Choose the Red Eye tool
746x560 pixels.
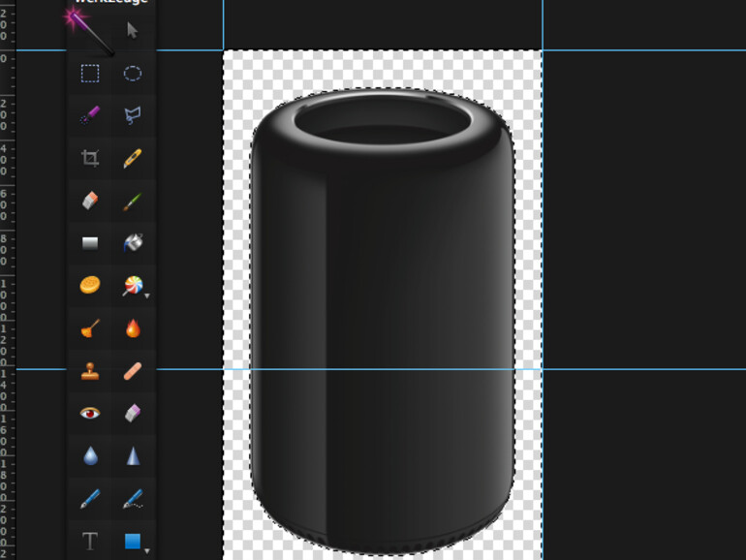(90, 413)
